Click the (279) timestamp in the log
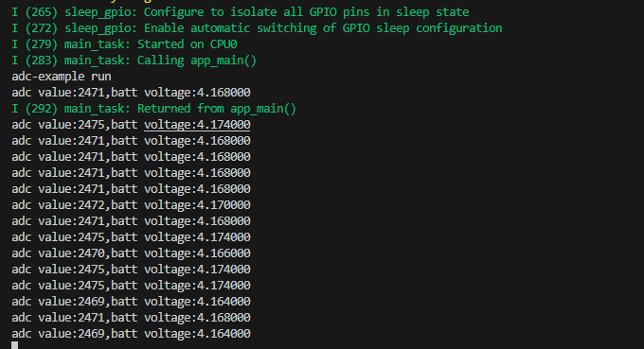This screenshot has height=349, width=644. tap(41, 44)
